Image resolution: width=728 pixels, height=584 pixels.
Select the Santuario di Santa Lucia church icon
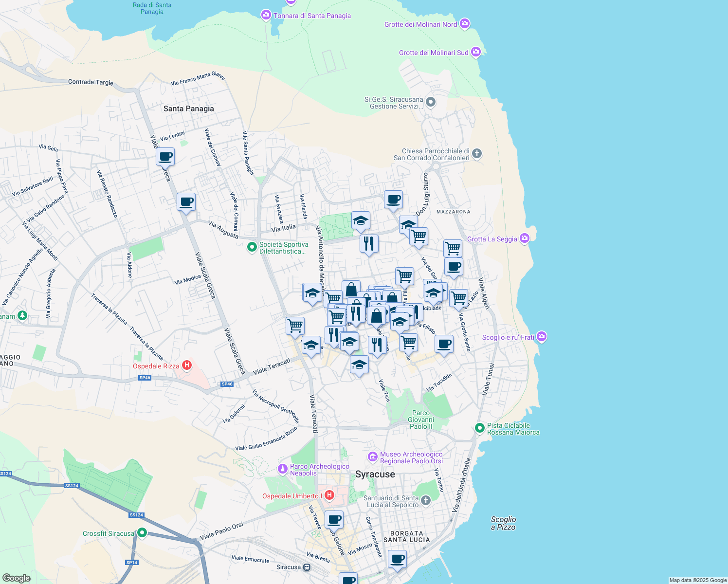(x=426, y=500)
